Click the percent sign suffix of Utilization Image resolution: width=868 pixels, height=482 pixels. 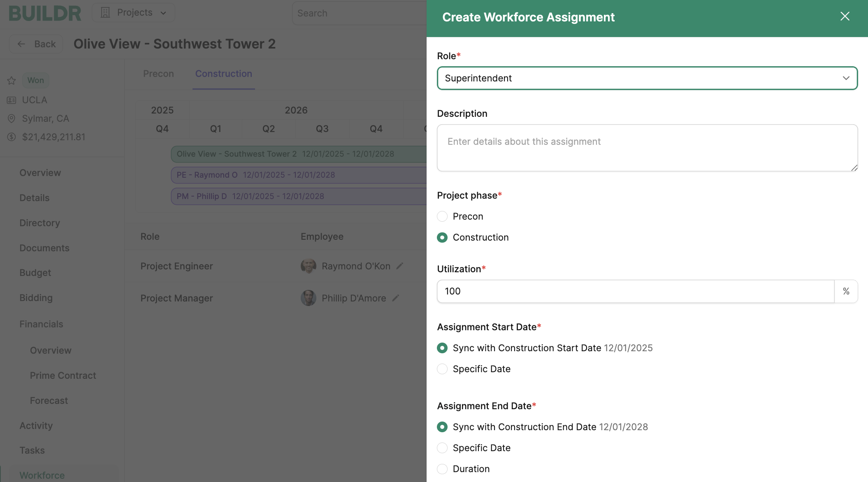click(x=846, y=291)
